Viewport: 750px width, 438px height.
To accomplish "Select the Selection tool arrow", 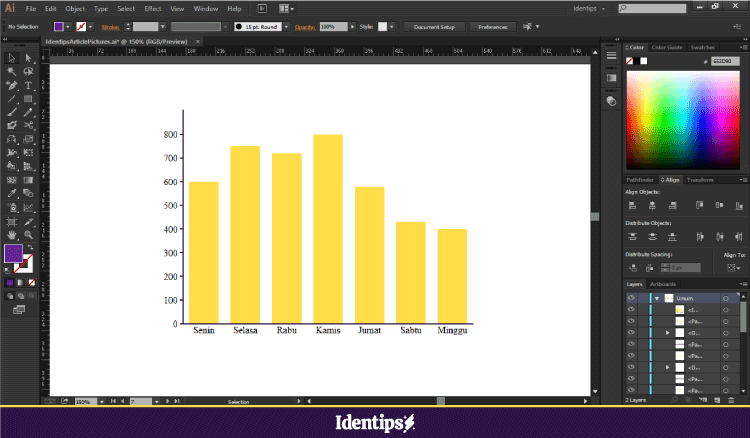I will click(x=11, y=58).
